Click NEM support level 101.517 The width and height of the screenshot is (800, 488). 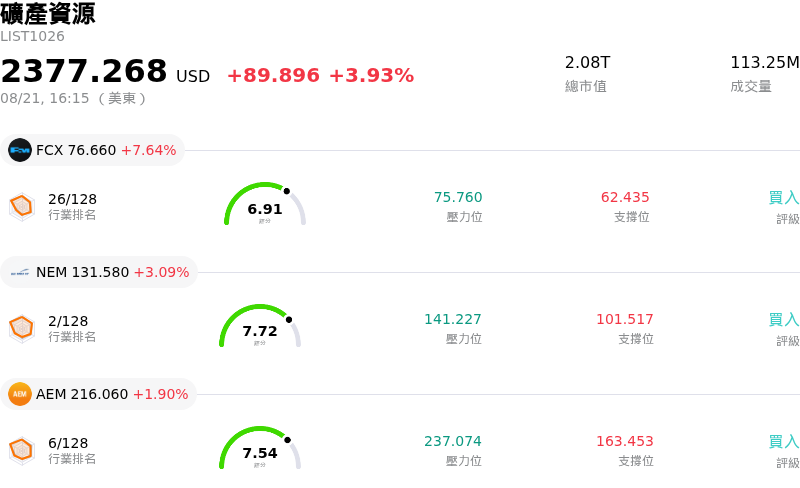[625, 319]
